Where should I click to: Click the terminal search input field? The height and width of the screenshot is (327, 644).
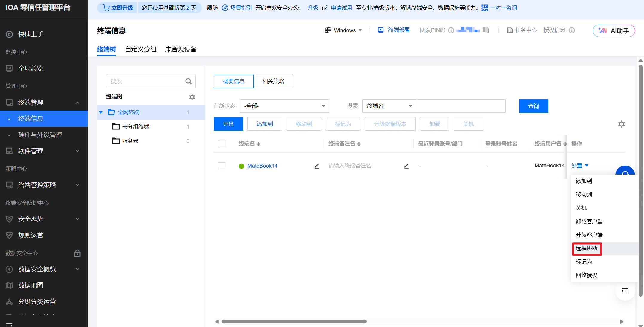pyautogui.click(x=460, y=106)
